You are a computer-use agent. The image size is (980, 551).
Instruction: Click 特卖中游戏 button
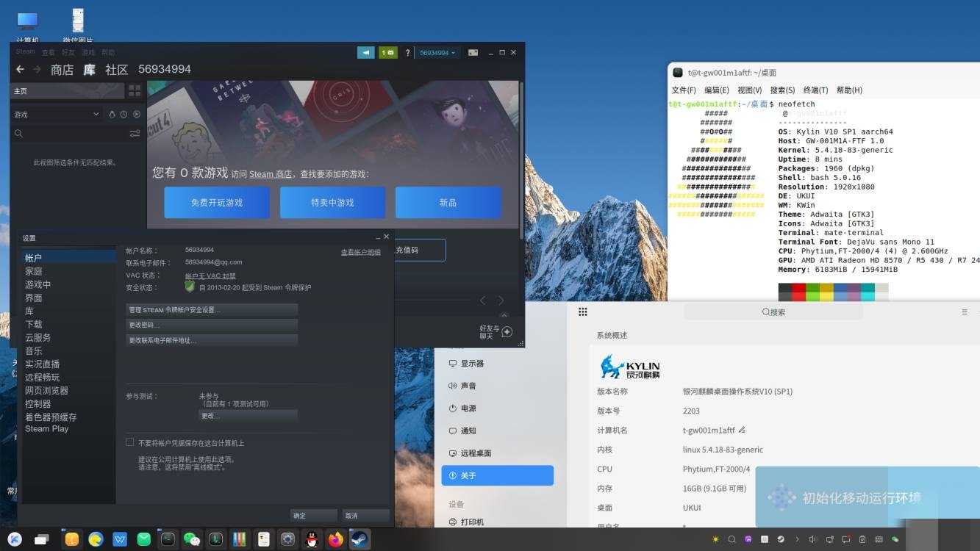coord(332,202)
